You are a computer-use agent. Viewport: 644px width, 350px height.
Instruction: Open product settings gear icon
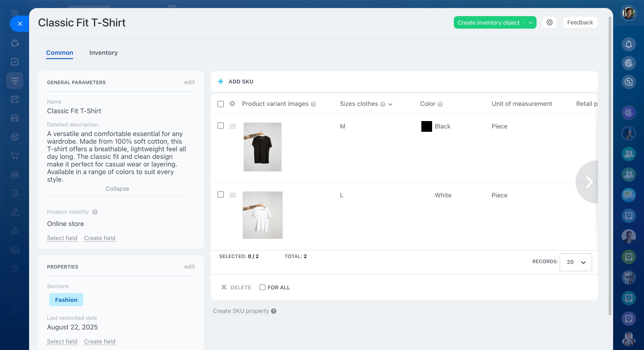(549, 23)
